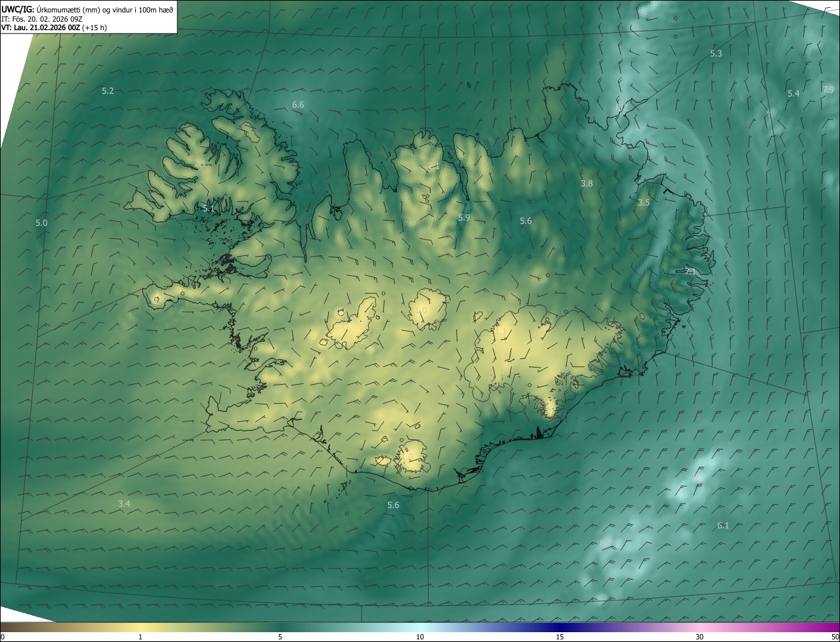Click the 3.4 value label on the map
The height and width of the screenshot is (642, 840).
click(124, 504)
